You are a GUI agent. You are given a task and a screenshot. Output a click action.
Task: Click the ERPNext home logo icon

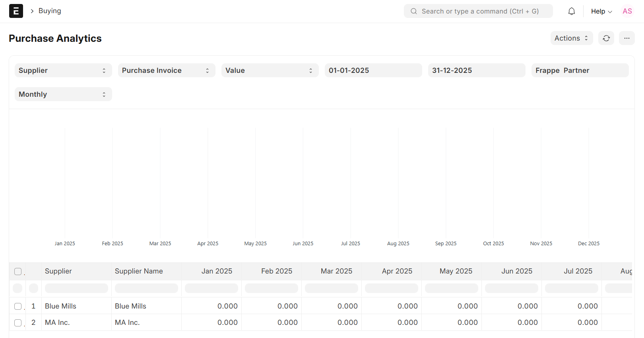[x=16, y=11]
